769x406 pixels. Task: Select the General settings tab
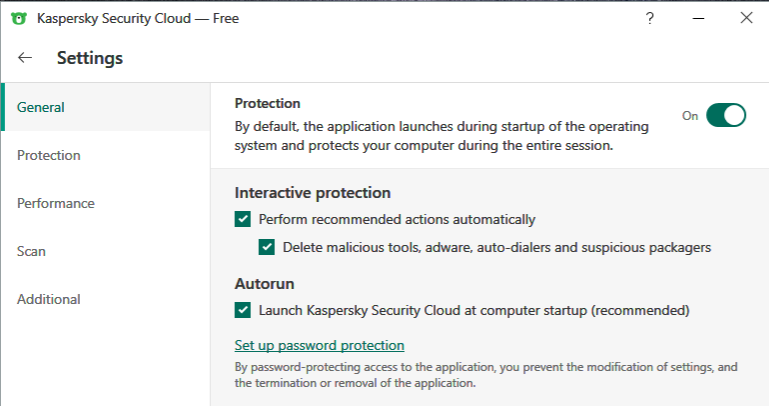(41, 107)
